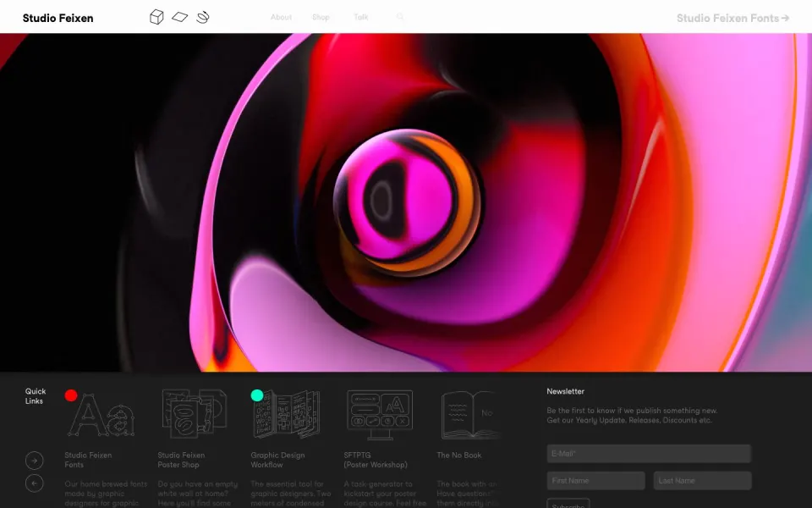Focus the Last Name input field
Viewport: 812px width, 508px height.
(x=702, y=481)
